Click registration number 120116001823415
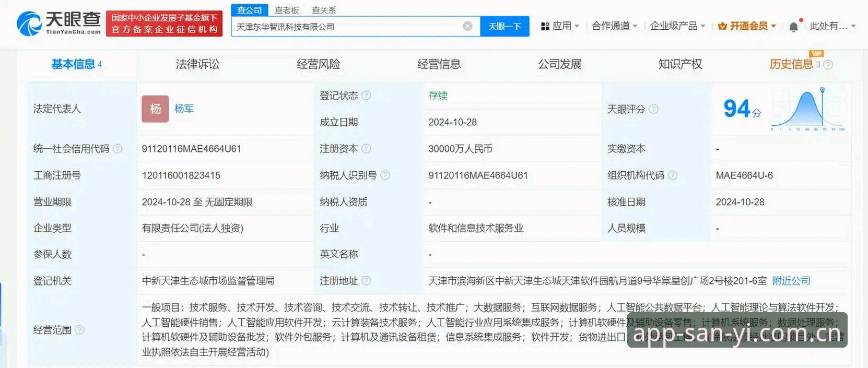Viewport: 868px width, 368px height. click(x=181, y=175)
